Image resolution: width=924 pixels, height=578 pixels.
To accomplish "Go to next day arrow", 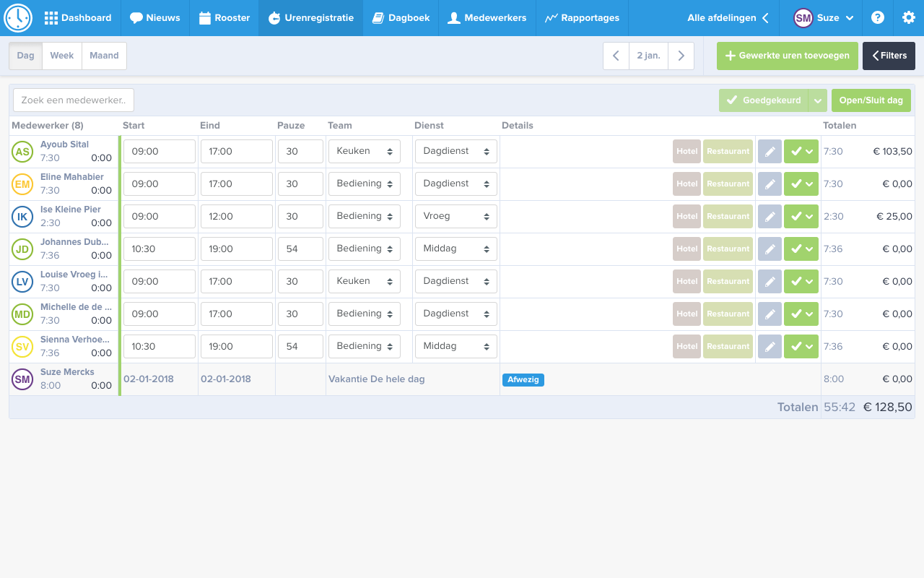I will [681, 56].
